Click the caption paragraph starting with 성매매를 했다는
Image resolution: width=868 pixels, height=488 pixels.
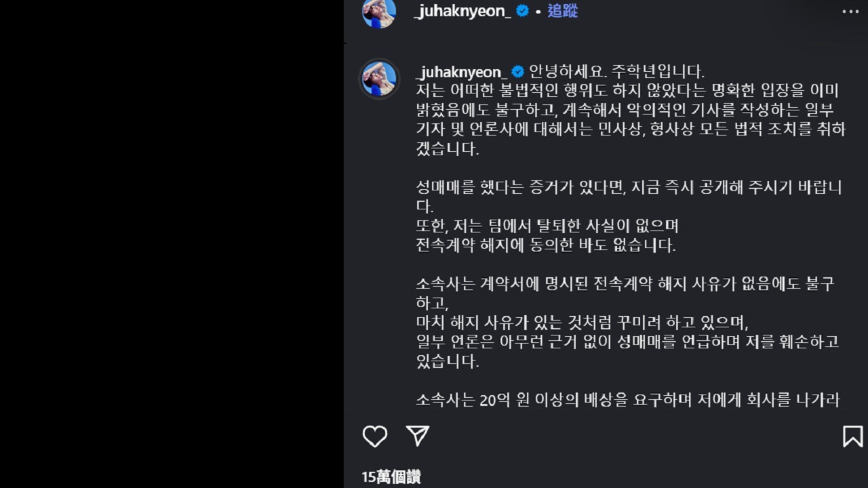click(629, 197)
